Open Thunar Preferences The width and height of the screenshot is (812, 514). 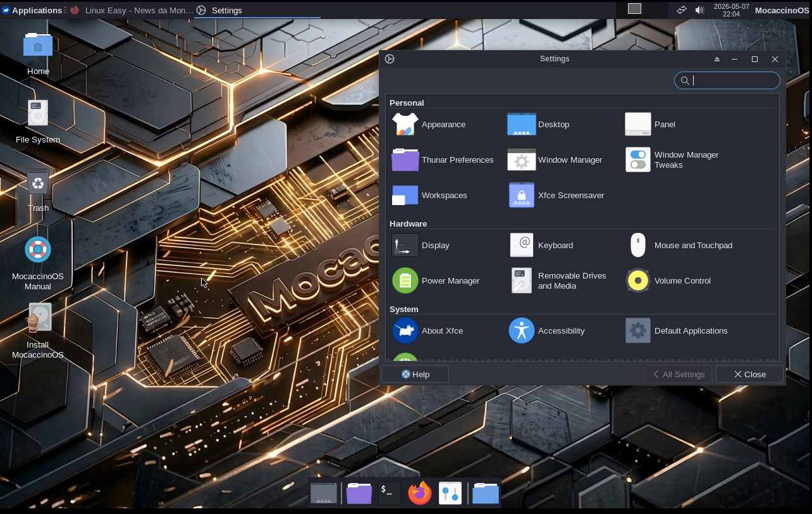[x=443, y=160]
